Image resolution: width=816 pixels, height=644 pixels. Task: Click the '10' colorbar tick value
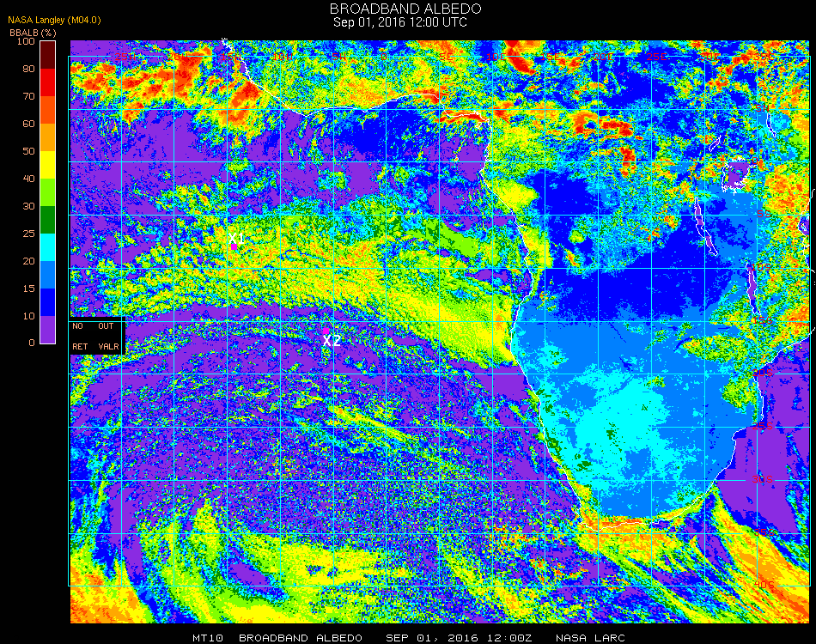click(28, 316)
